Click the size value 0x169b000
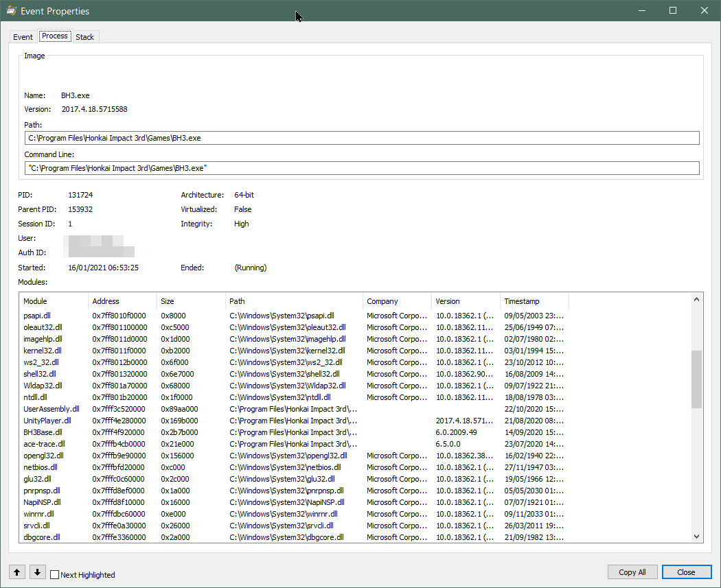Image resolution: width=721 pixels, height=588 pixels. tap(179, 421)
